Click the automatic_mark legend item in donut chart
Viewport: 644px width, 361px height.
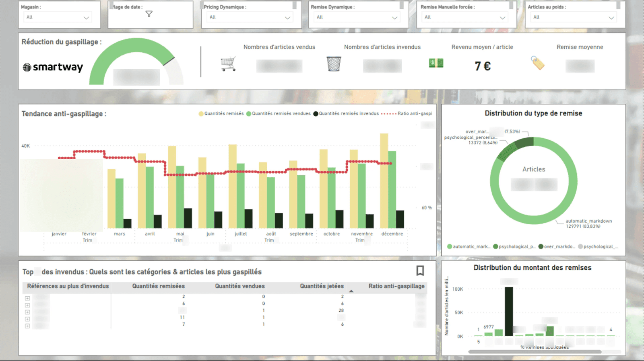tap(469, 246)
